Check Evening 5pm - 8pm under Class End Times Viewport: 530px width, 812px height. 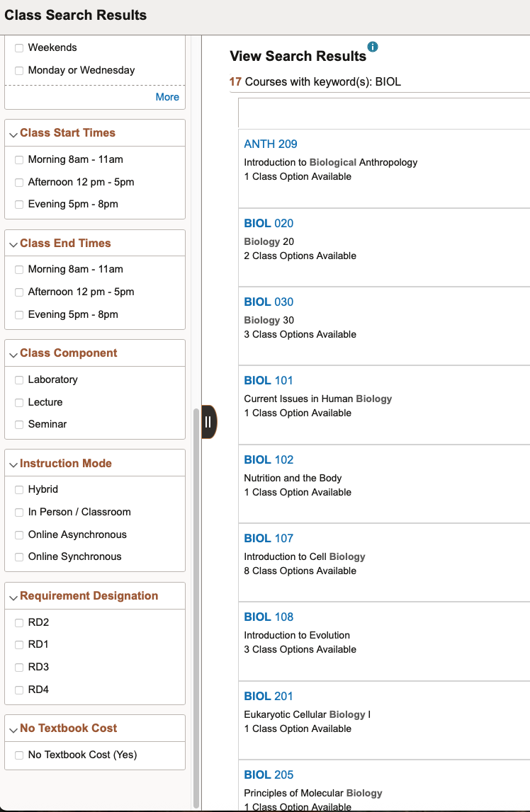[x=19, y=315]
